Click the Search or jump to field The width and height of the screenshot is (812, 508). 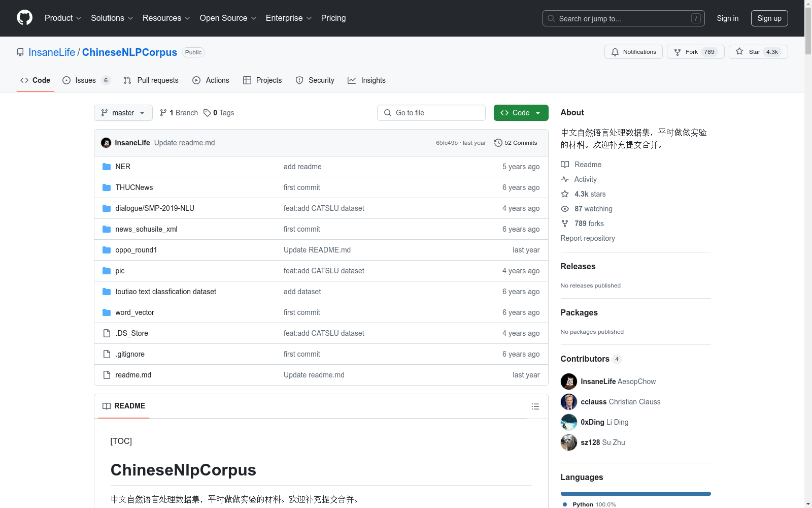point(624,18)
